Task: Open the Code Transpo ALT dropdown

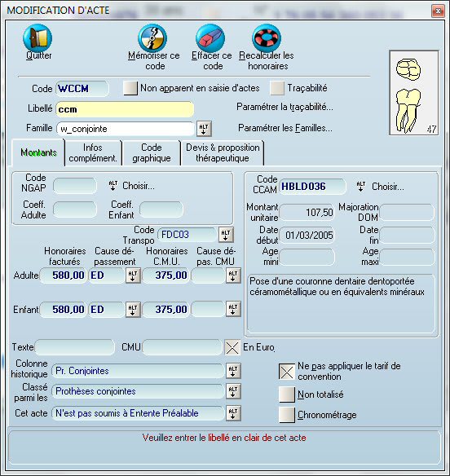Action: 226,235
